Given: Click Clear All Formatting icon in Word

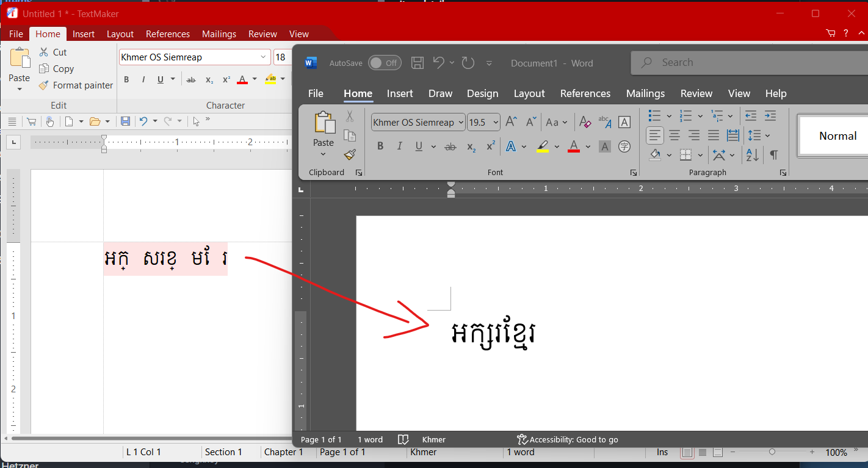Looking at the screenshot, I should click(x=585, y=122).
